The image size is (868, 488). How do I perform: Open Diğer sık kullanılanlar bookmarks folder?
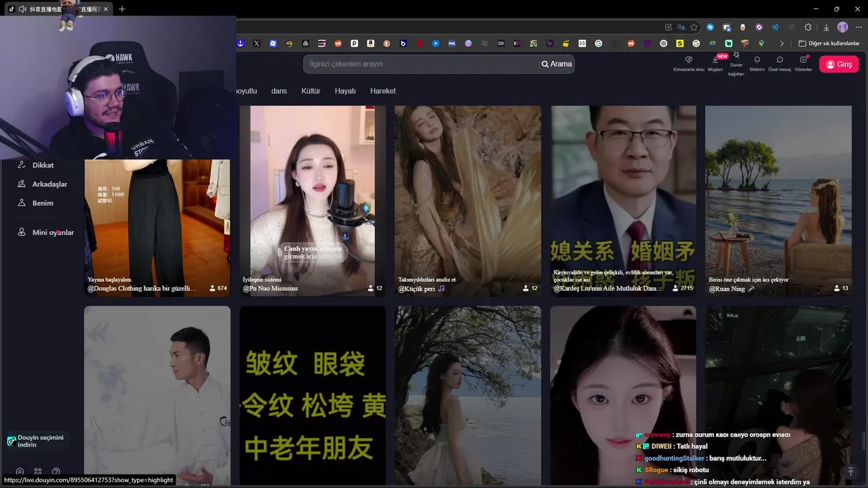(829, 43)
